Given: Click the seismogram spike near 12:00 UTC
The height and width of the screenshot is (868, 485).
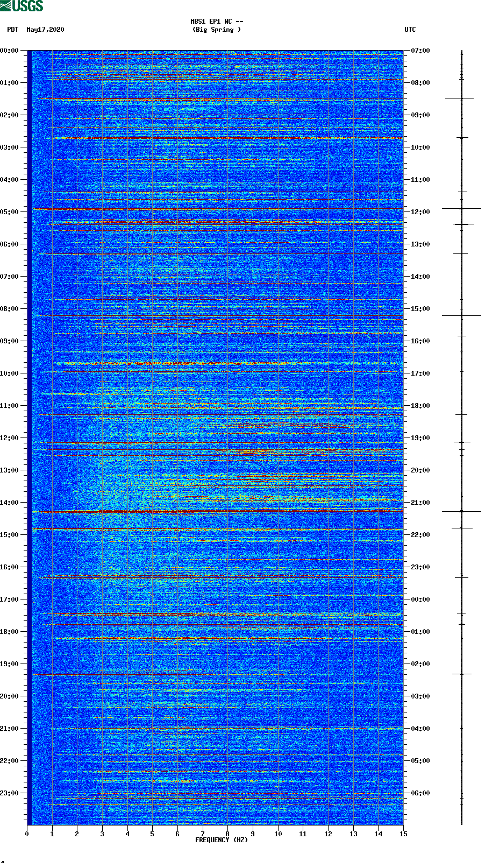Looking at the screenshot, I should (x=461, y=208).
